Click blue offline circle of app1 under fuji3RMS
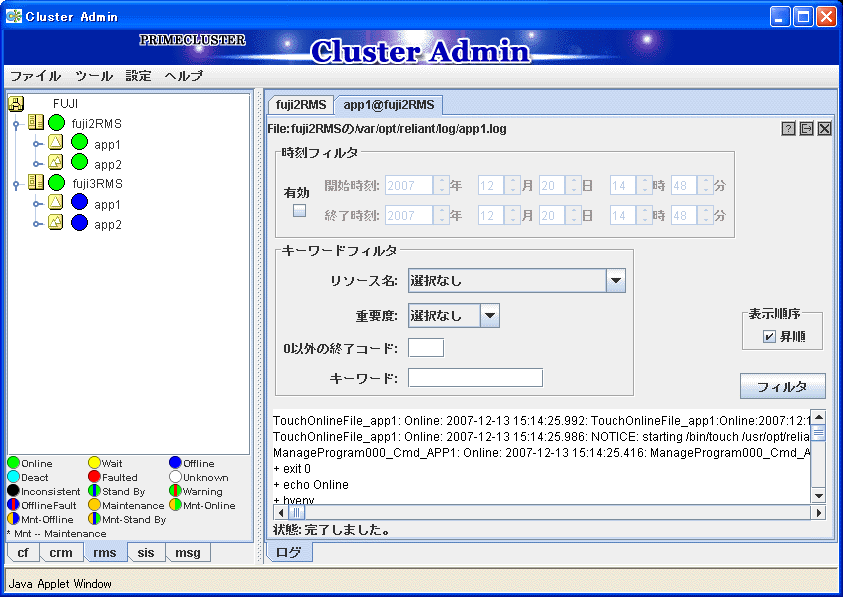The height and width of the screenshot is (597, 843). click(x=79, y=202)
